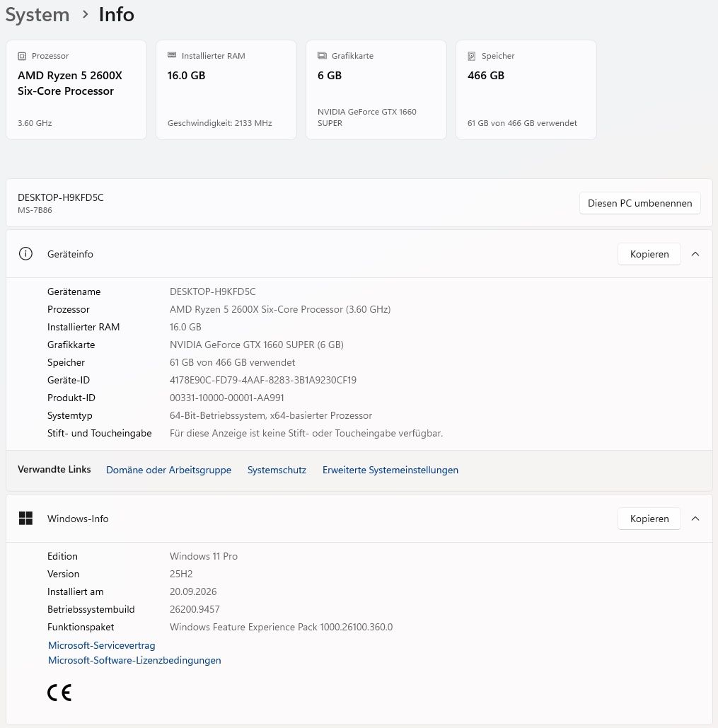Go back to System in breadcrumb
Screen dimensions: 718x728
tap(37, 14)
